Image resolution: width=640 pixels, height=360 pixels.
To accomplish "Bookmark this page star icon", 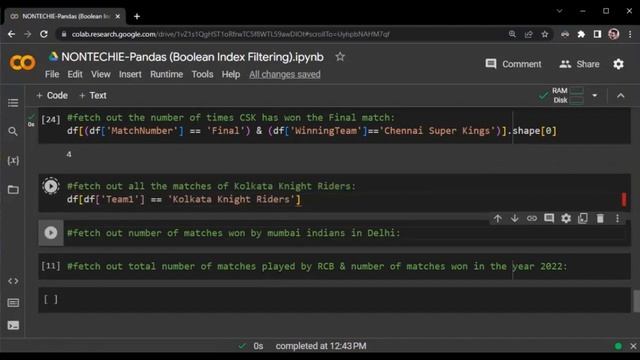I will [545, 34].
